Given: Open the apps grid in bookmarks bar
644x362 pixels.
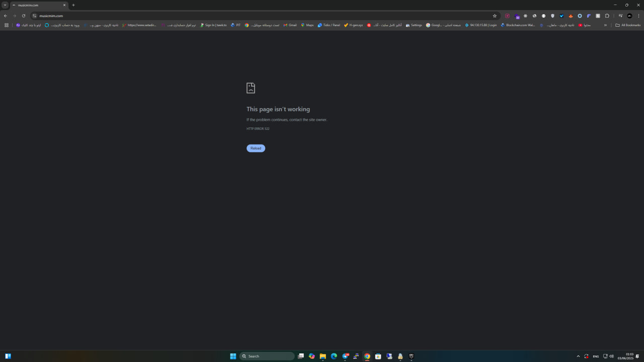Looking at the screenshot, I should 7,25.
